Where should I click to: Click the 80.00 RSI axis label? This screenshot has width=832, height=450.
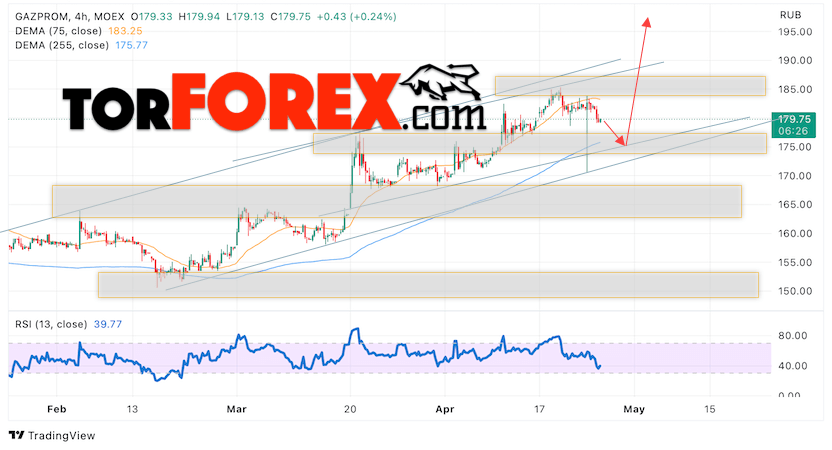[x=793, y=336]
